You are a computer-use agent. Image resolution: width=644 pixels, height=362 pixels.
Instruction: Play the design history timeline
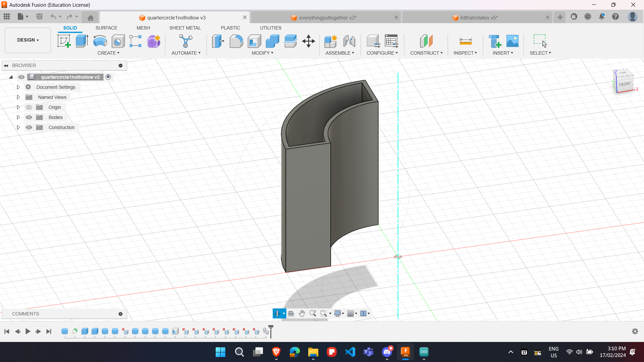28,331
